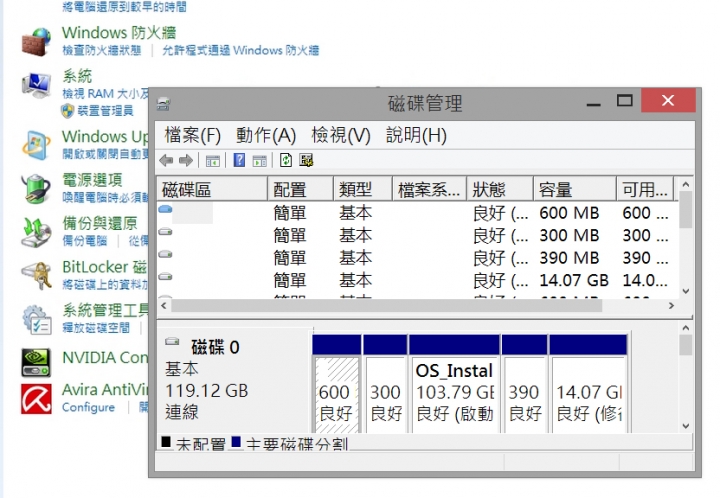
Task: Open 備份電腦 link
Action: 84,241
